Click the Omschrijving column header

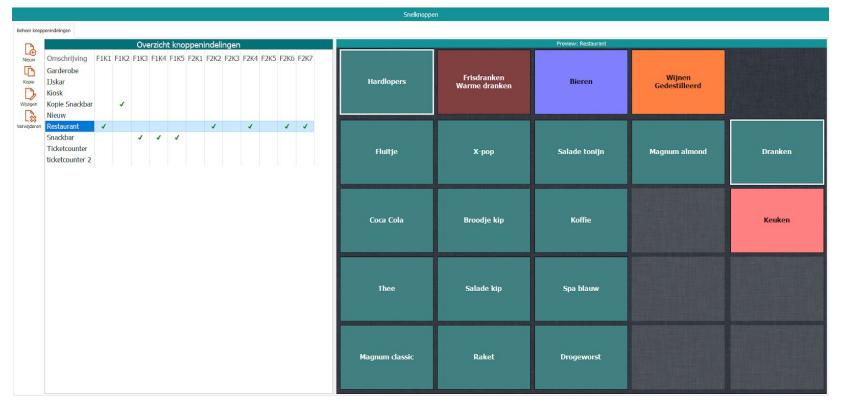point(68,59)
